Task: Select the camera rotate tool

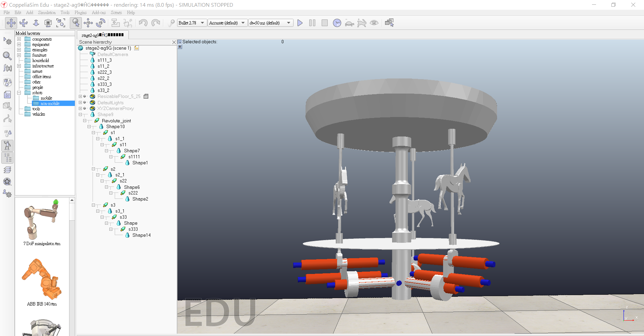Action: (23, 23)
